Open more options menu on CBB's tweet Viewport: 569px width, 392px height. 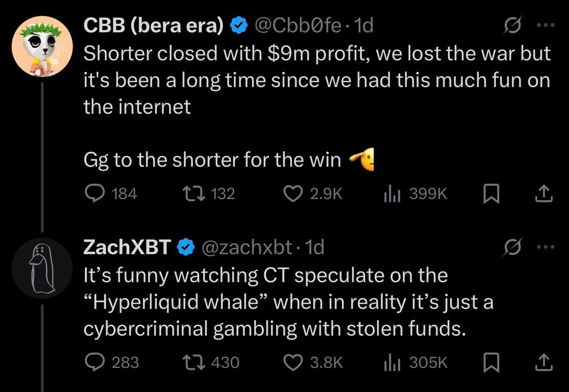click(543, 26)
